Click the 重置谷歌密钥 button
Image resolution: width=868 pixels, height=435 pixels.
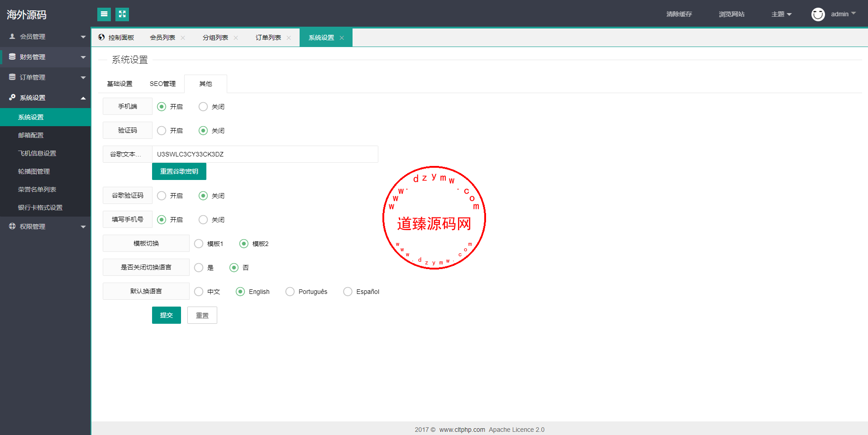tap(179, 171)
